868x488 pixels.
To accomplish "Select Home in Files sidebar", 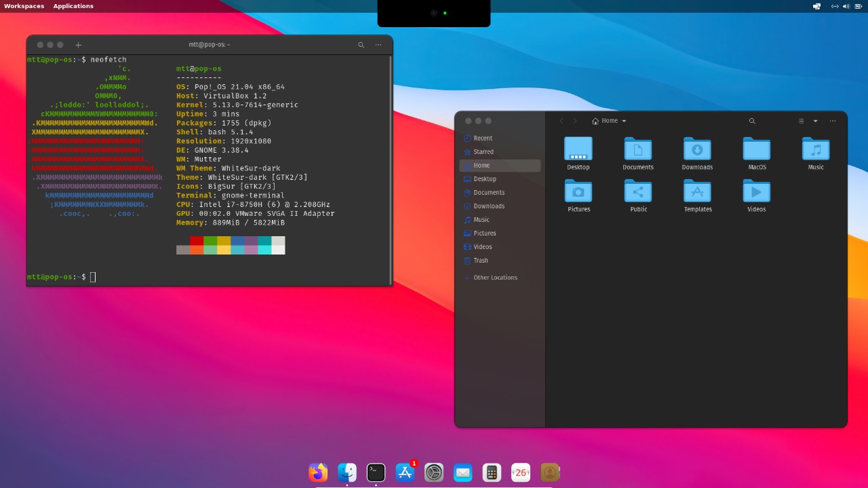I will click(x=500, y=166).
